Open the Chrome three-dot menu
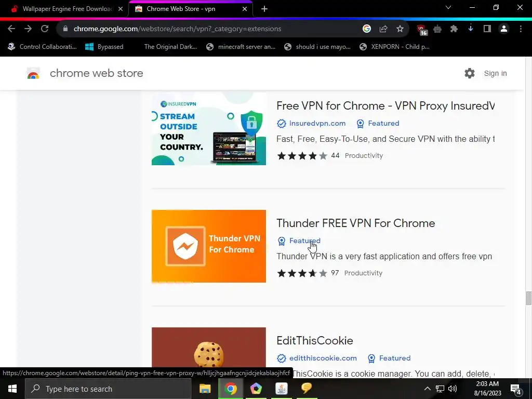The image size is (532, 399). (521, 29)
